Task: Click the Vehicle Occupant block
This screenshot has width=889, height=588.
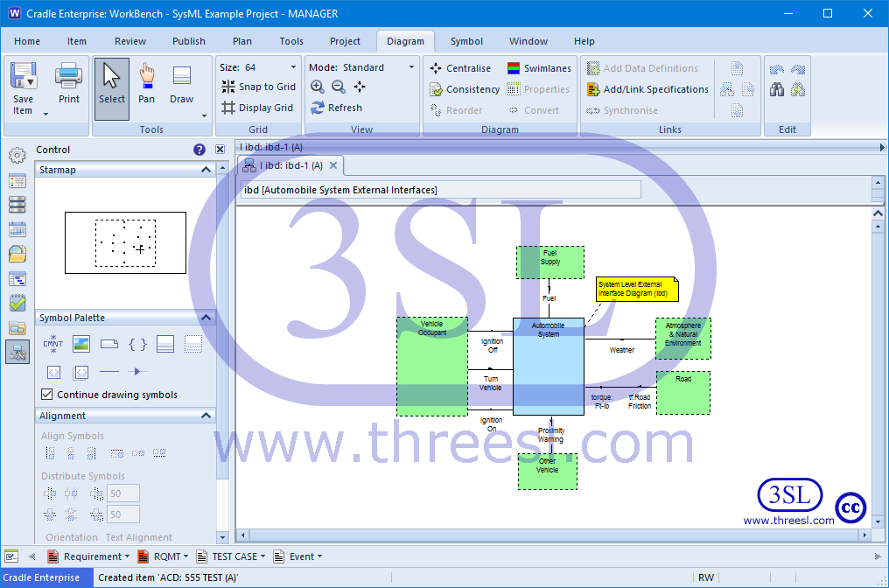Action: 432,367
